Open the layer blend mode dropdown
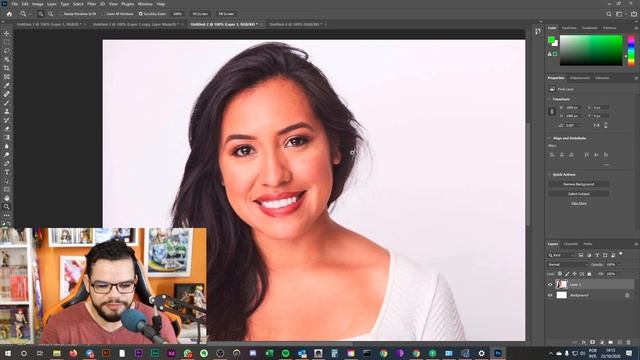The image size is (640, 360). 567,264
